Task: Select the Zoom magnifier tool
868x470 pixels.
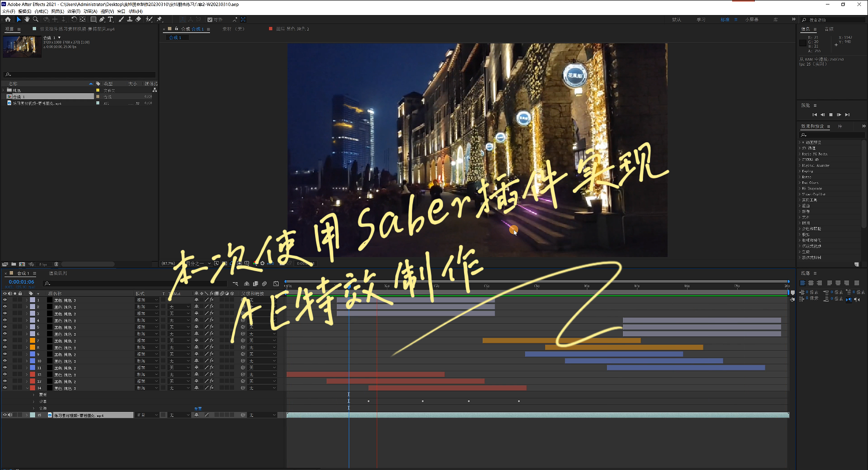Action: click(x=36, y=20)
